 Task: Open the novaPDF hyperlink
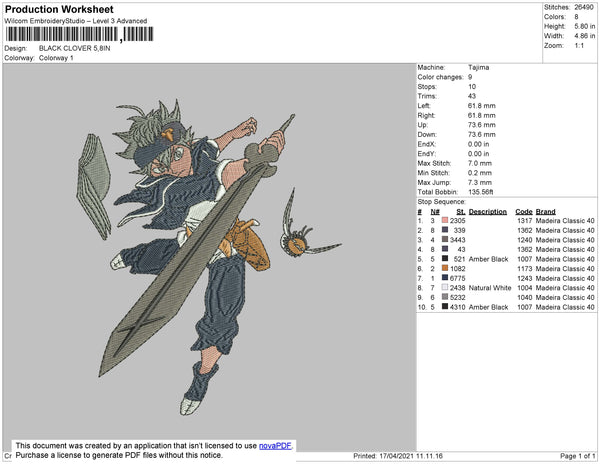[275, 446]
